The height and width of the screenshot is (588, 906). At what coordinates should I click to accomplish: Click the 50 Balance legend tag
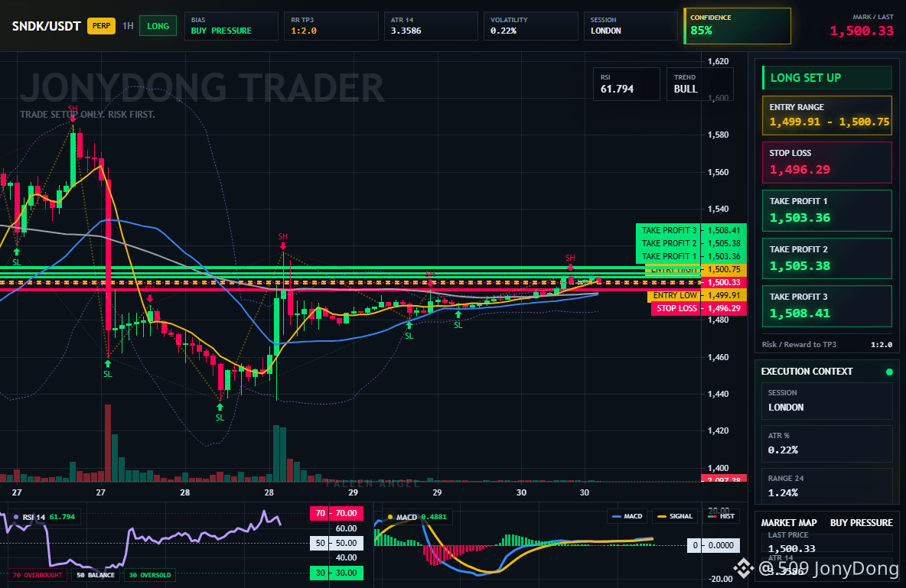pos(96,575)
